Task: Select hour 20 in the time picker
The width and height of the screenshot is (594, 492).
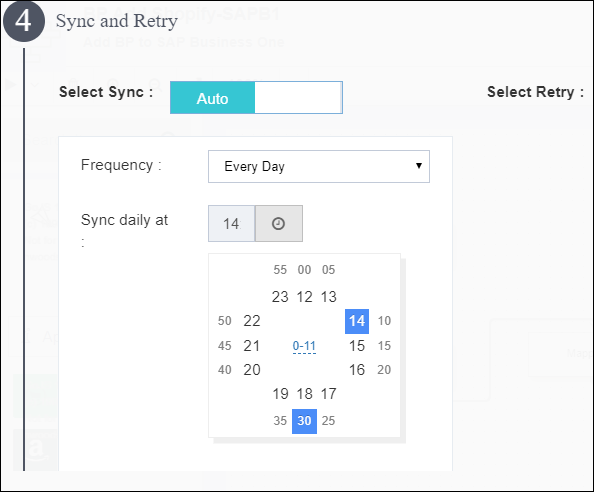Action: (x=252, y=370)
